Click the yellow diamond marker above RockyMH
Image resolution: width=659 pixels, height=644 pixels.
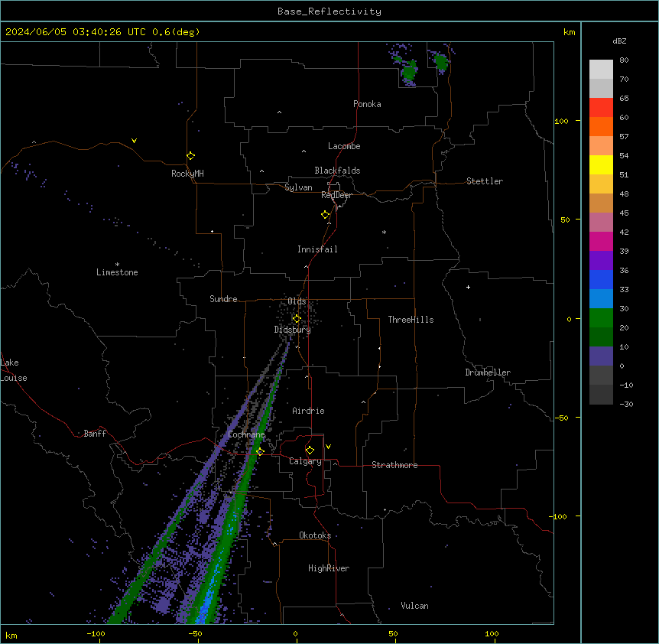[190, 156]
